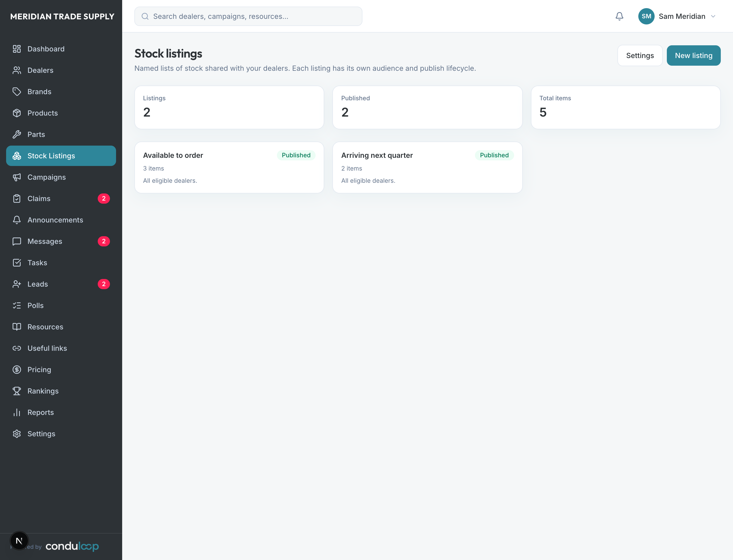Click the Pricing dollar icon
This screenshot has height=560, width=733.
[x=17, y=370]
